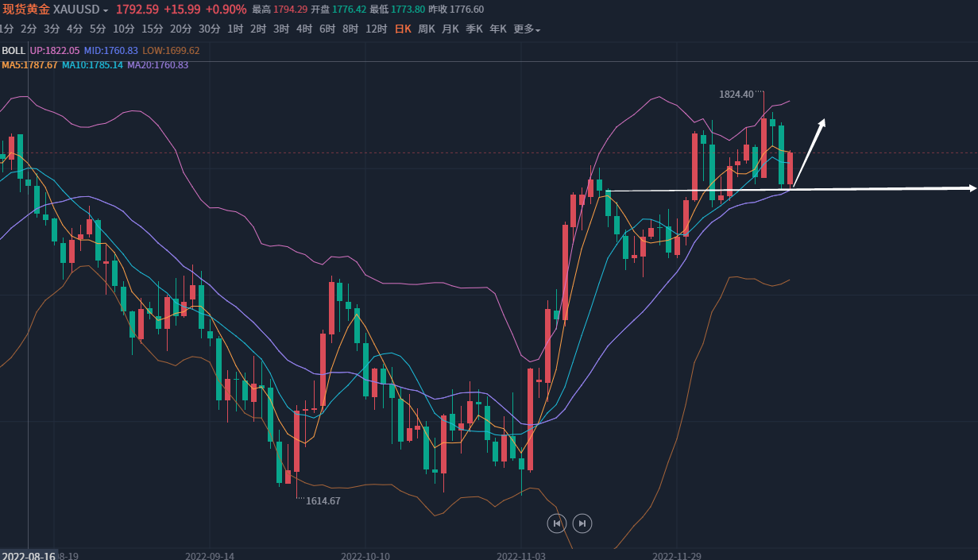Viewport: 978px width, 560px height.
Task: Choose the 30分 minute timeframe
Action: coord(210,29)
